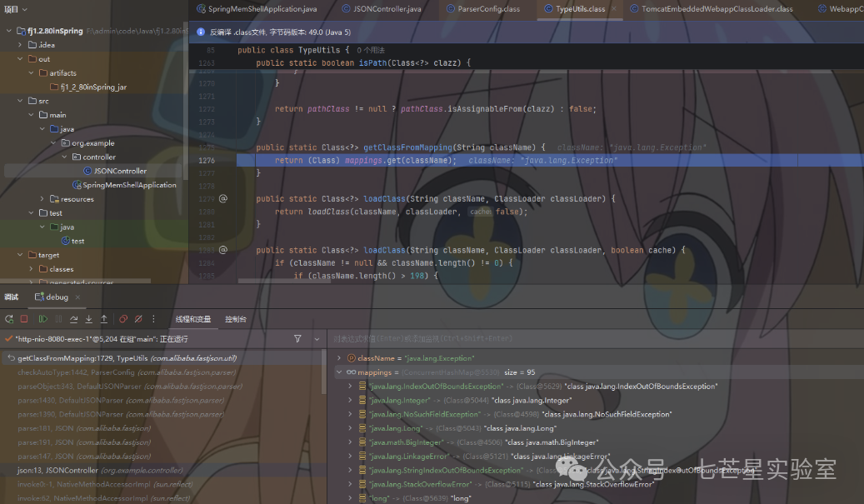The height and width of the screenshot is (504, 864).
Task: Click the Rerun debug session icon
Action: click(x=8, y=319)
